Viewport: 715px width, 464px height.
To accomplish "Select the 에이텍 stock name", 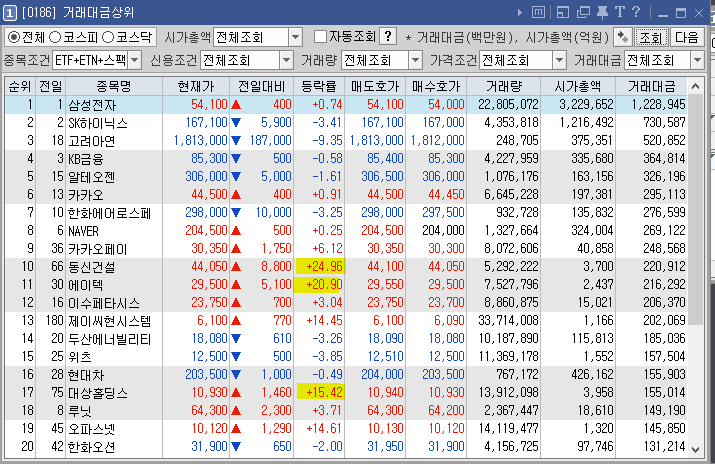I will tap(86, 285).
